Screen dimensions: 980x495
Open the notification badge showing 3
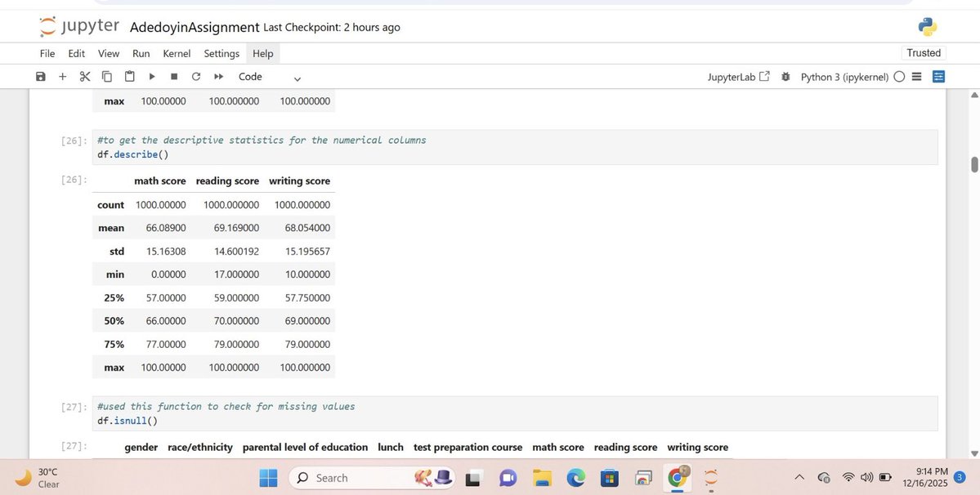(960, 478)
